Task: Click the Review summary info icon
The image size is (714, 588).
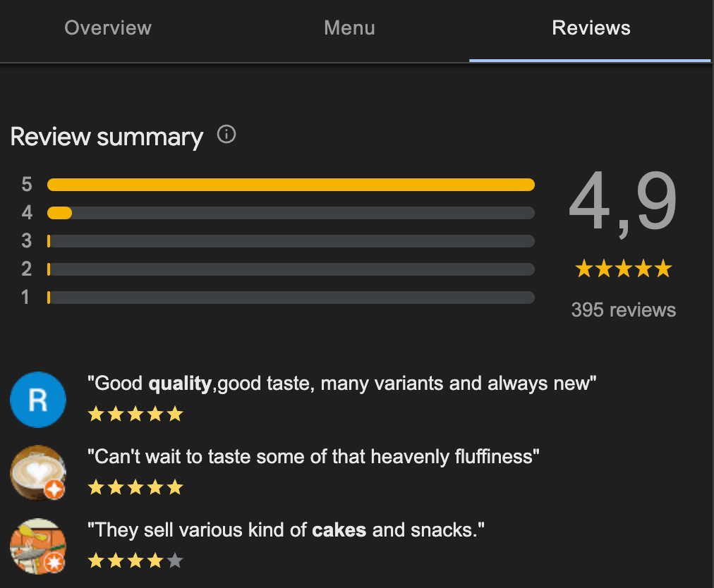Action: click(226, 135)
